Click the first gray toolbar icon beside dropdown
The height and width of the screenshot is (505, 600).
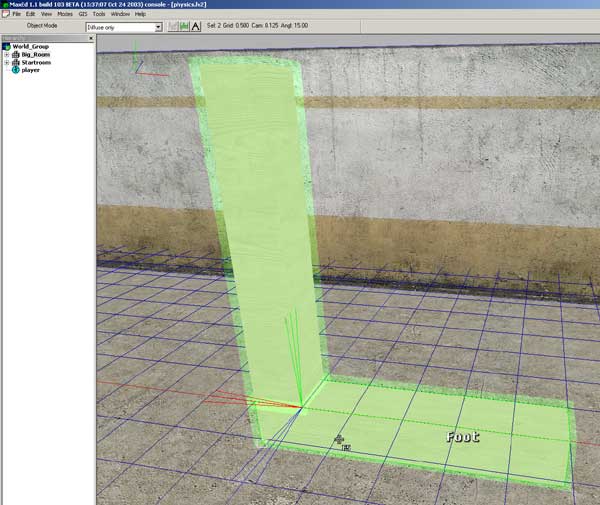point(171,27)
